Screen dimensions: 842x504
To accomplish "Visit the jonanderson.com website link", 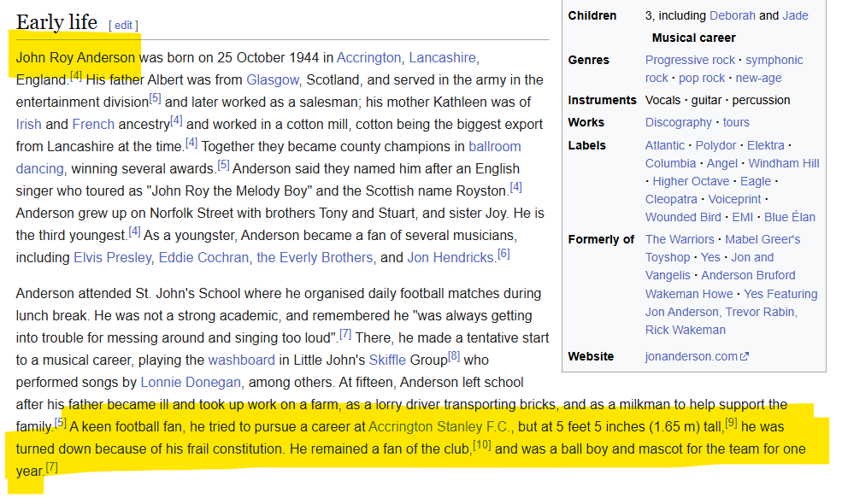I will pyautogui.click(x=691, y=356).
